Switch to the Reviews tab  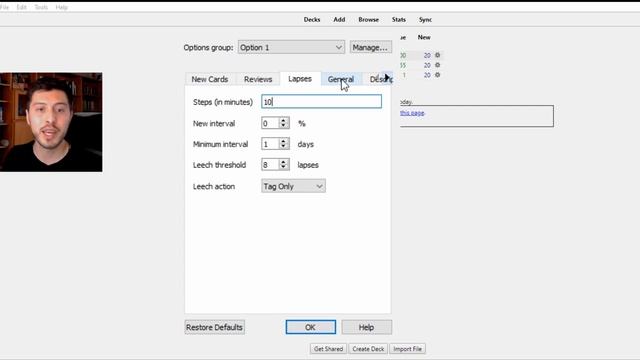coord(258,79)
